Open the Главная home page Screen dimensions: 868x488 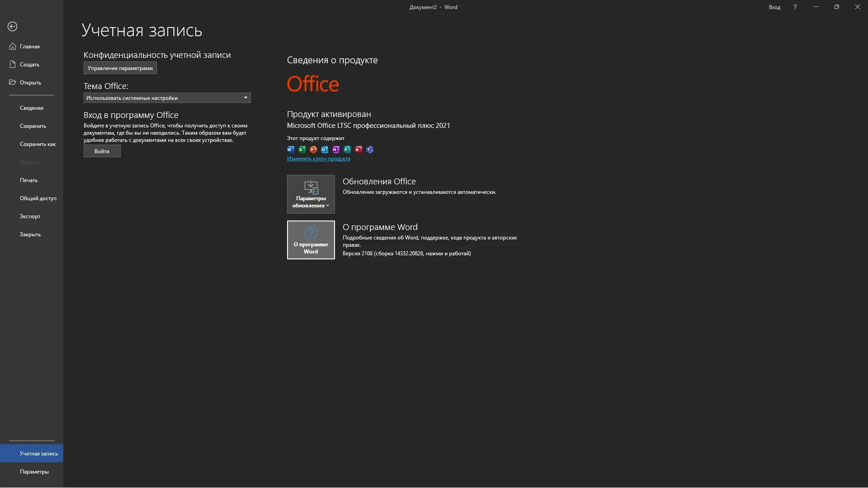[29, 47]
